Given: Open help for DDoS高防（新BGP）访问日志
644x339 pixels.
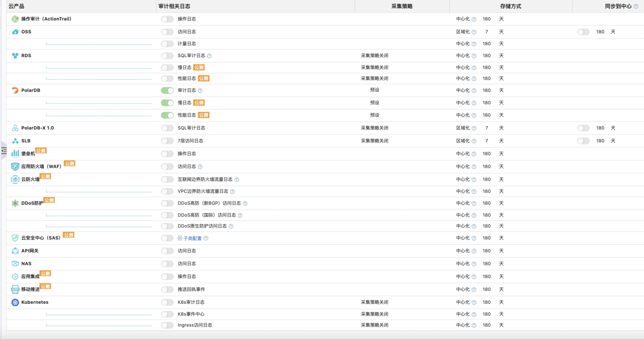Looking at the screenshot, I should (x=245, y=203).
